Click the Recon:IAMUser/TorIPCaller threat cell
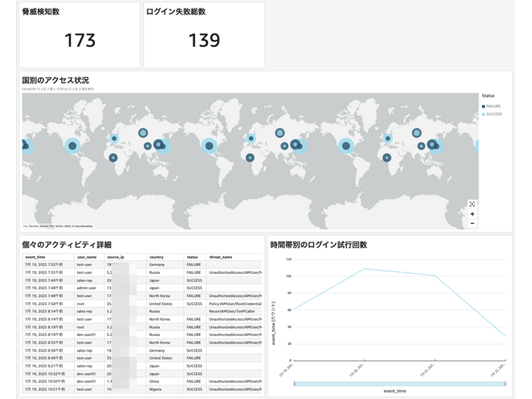The image size is (532, 399). [233, 311]
